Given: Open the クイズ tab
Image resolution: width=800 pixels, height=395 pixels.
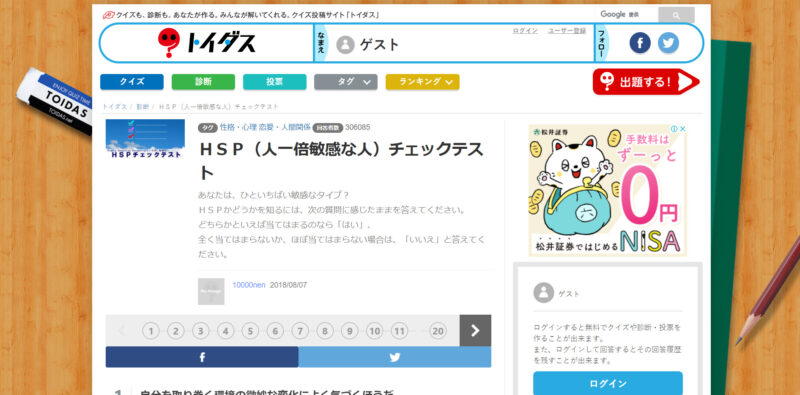Looking at the screenshot, I should pos(132,82).
